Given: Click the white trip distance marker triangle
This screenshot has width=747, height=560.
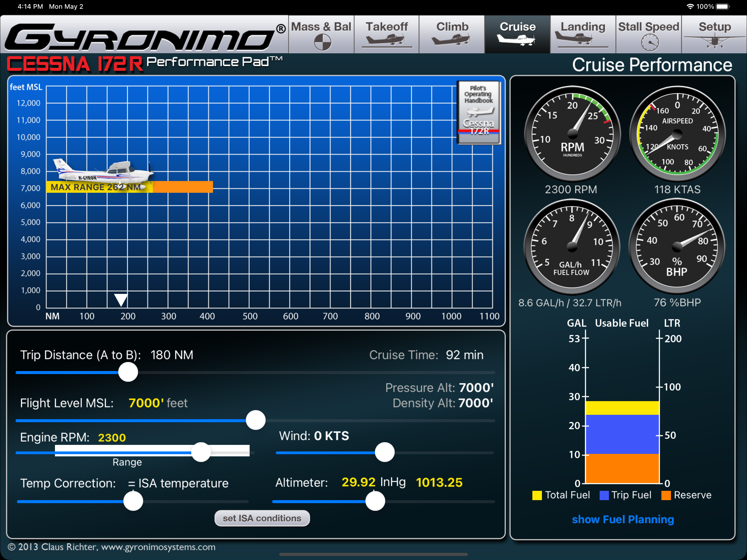Looking at the screenshot, I should pos(121,300).
